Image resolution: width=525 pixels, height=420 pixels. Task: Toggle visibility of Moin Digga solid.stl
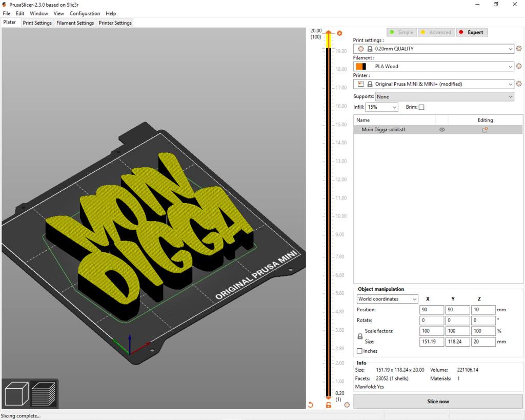[x=441, y=130]
